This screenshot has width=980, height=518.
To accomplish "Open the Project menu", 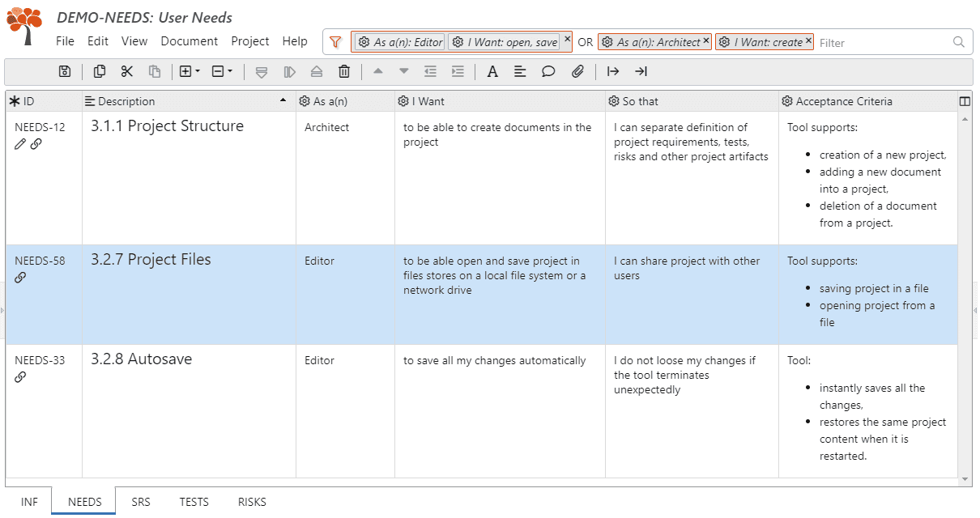I will coord(250,41).
